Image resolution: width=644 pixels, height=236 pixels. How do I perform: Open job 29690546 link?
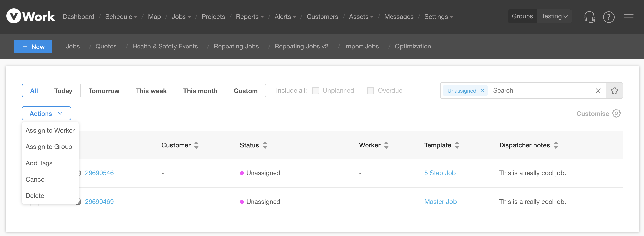coord(99,173)
